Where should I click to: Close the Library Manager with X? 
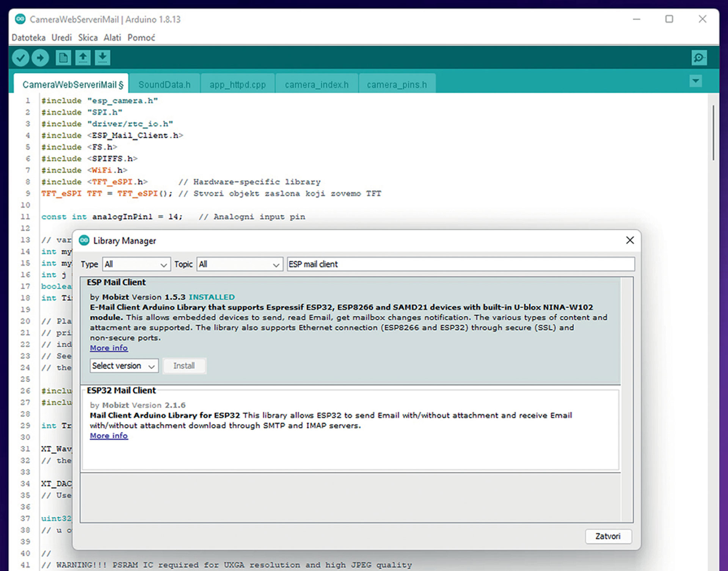tap(630, 240)
